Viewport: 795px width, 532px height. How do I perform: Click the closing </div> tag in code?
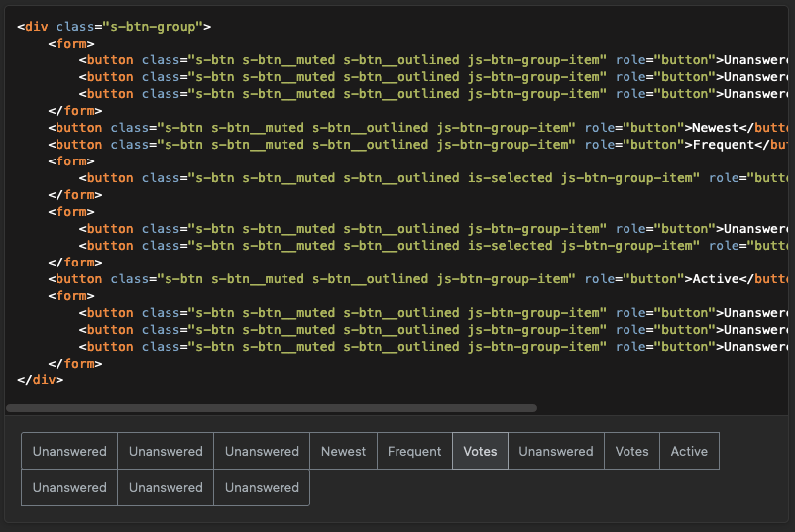point(40,380)
